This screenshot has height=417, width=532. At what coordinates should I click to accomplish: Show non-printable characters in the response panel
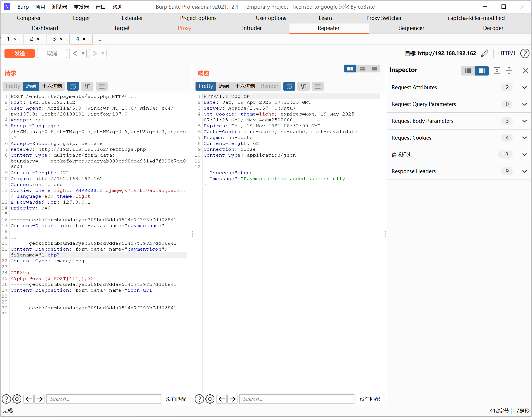pyautogui.click(x=303, y=86)
